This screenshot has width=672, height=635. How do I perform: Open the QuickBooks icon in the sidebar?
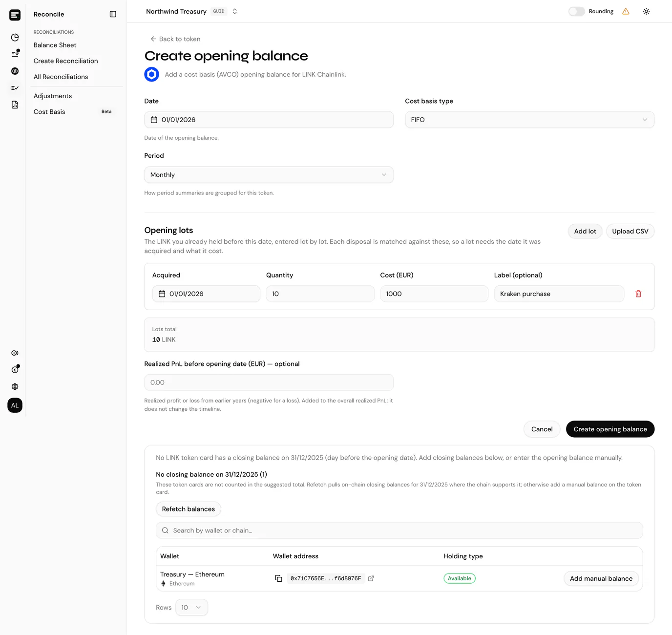[x=15, y=71]
